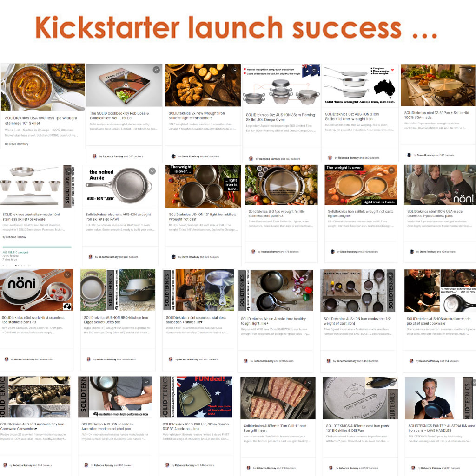Open the three chefs nöni thumbnail
This screenshot has height=476, width=476.
click(x=440, y=185)
